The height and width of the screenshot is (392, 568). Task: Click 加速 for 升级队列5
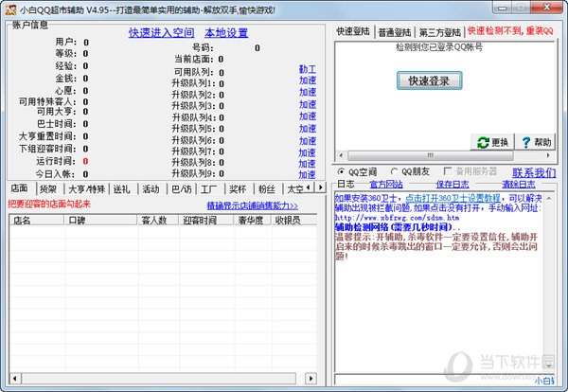point(308,129)
